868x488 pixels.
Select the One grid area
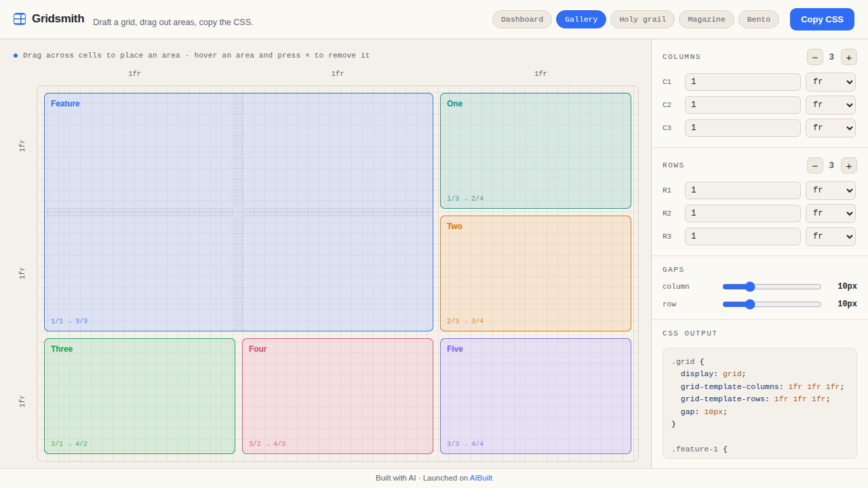[536, 150]
